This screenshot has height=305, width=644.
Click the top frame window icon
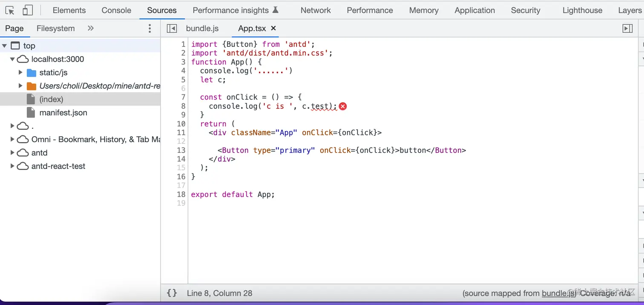[15, 46]
